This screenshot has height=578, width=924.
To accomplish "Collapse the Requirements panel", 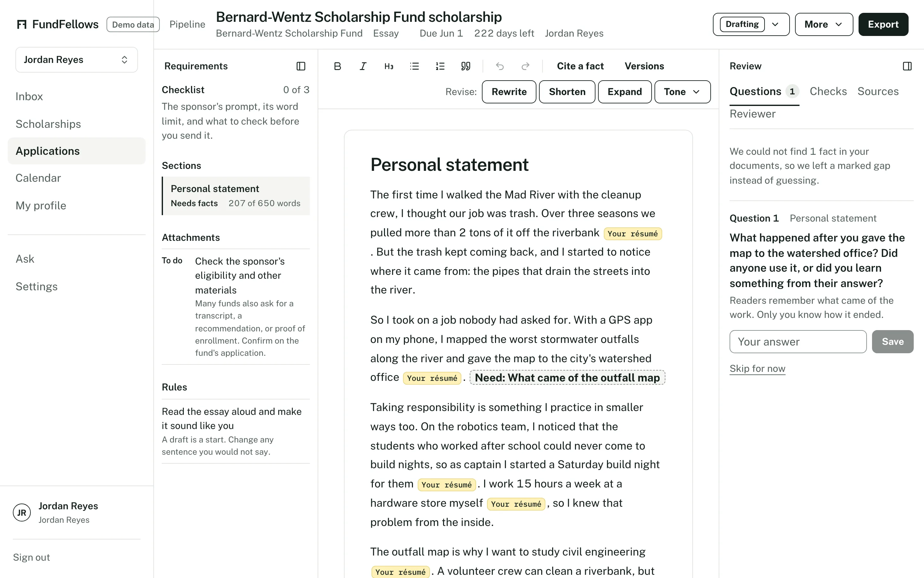I will [301, 66].
